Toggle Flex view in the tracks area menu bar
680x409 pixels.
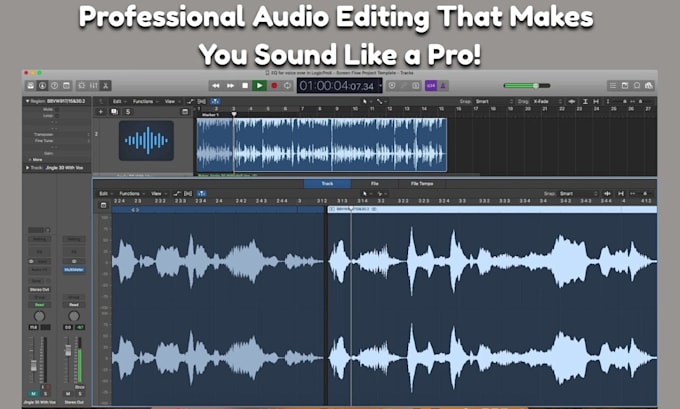pos(202,101)
